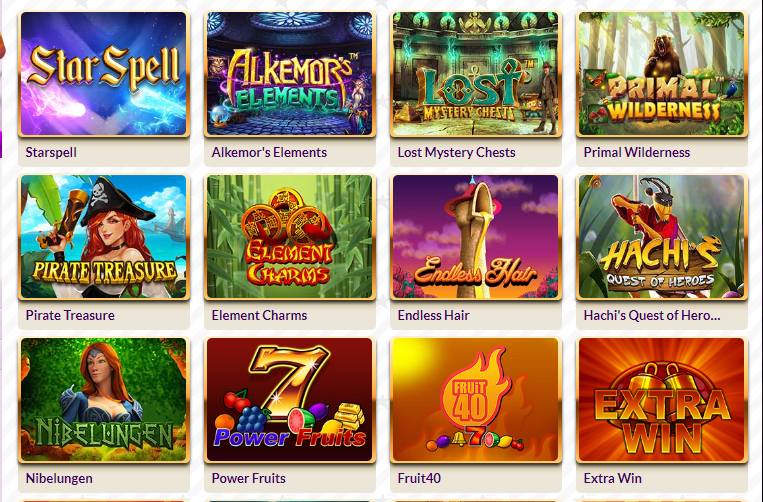The height and width of the screenshot is (502, 763).
Task: Click the Pirate Treasure game image
Action: click(x=104, y=237)
